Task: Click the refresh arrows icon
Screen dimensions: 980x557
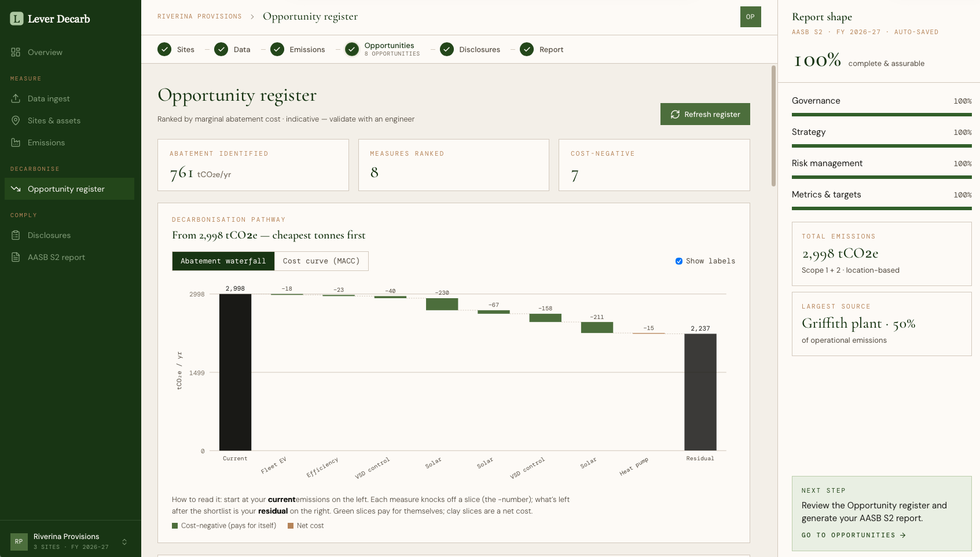Action: point(675,115)
